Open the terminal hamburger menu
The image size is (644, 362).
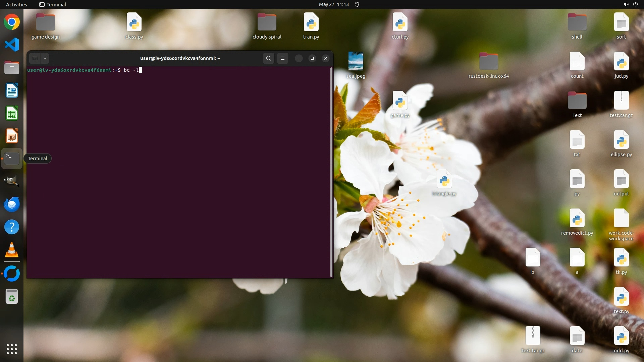click(283, 58)
